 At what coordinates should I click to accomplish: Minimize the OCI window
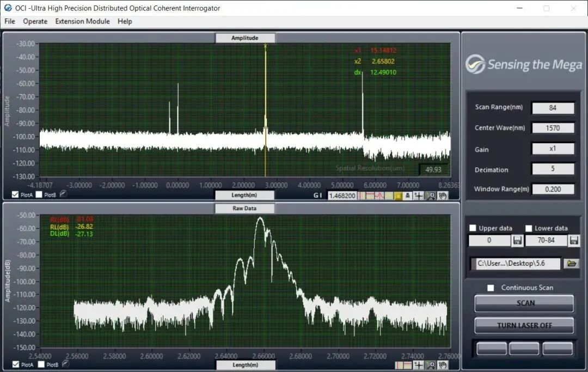point(520,8)
